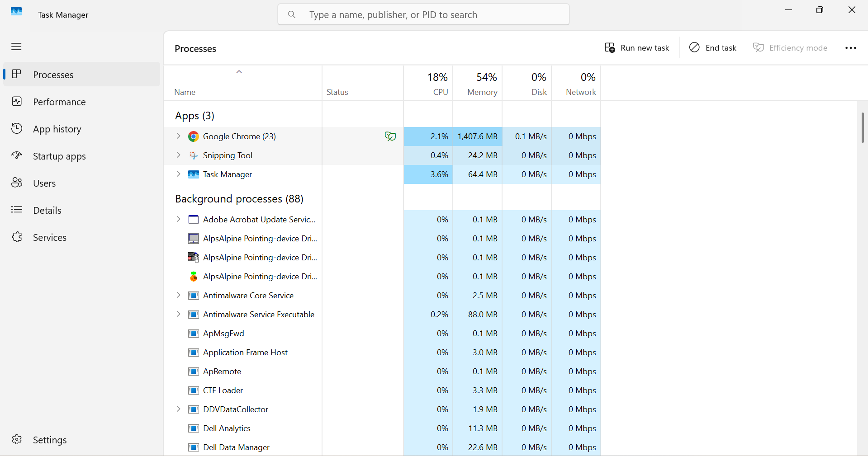Select the Dell Data Manager row
The width and height of the screenshot is (868, 456).
382,447
